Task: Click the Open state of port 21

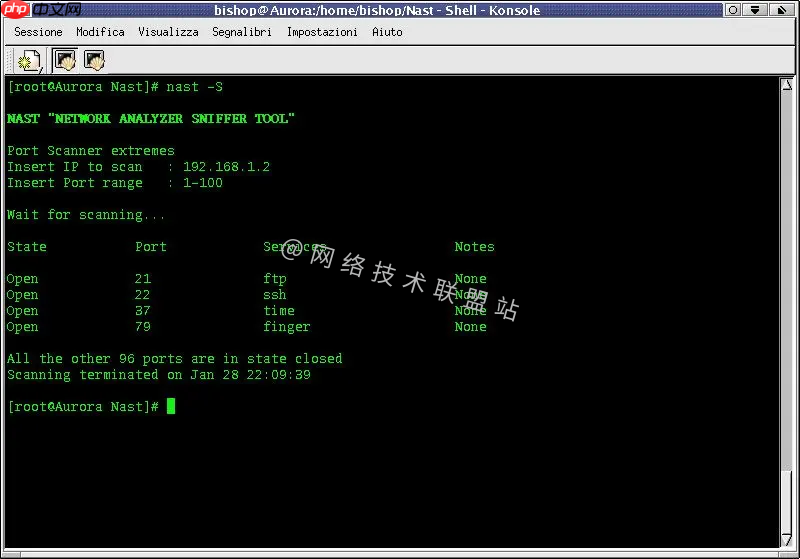Action: pos(22,280)
